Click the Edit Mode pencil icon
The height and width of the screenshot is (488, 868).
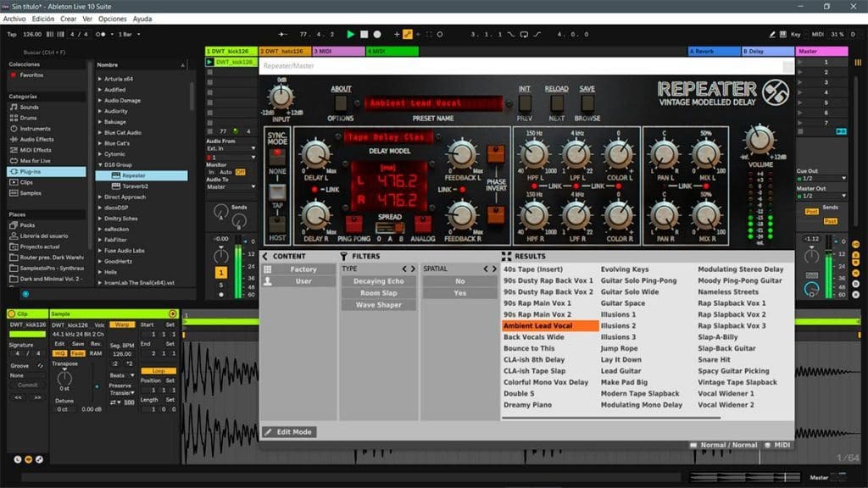coord(269,432)
